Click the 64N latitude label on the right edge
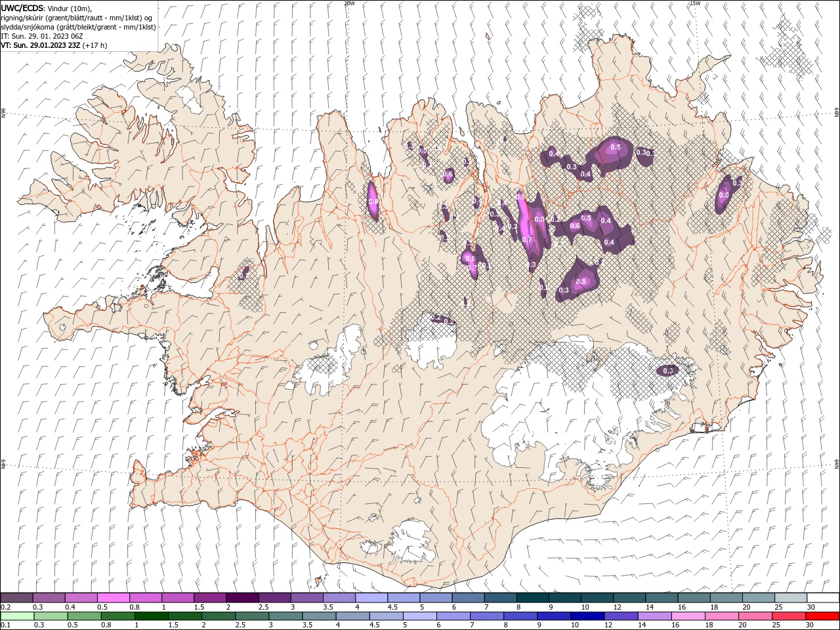This screenshot has width=840, height=630. point(837,463)
